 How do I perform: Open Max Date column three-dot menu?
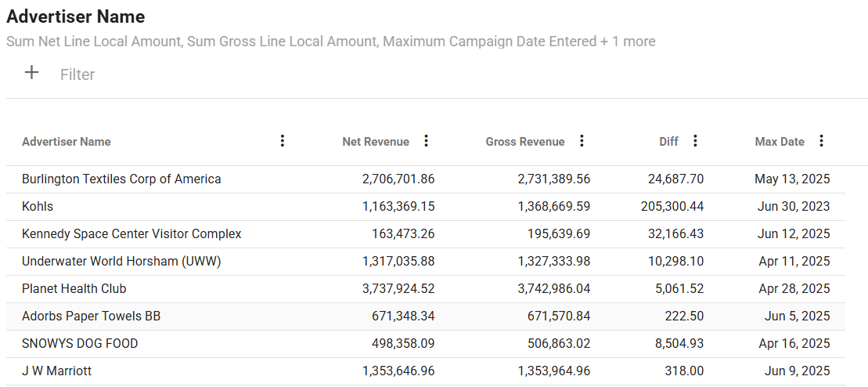pyautogui.click(x=821, y=141)
